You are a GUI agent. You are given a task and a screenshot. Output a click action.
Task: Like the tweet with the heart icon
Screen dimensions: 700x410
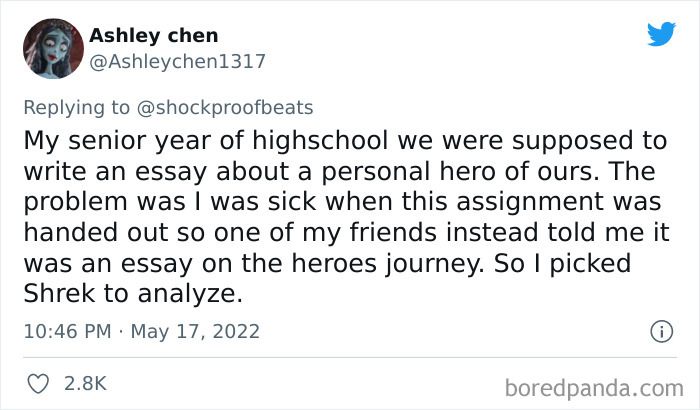[x=40, y=382]
